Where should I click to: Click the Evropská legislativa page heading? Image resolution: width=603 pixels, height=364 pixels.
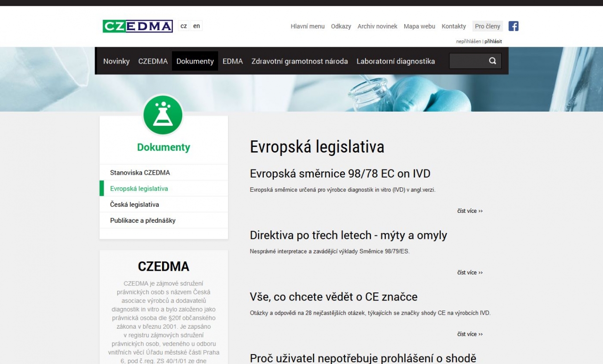click(317, 146)
